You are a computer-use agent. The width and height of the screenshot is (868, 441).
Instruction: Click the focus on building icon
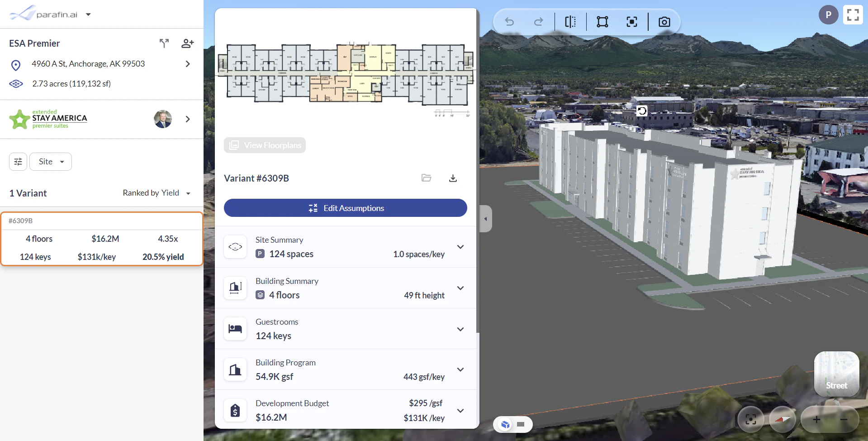[632, 22]
